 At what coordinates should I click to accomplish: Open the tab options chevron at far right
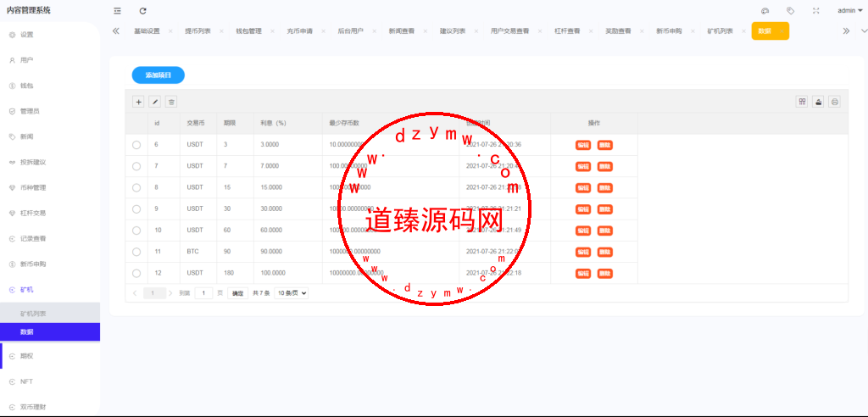[x=864, y=31]
